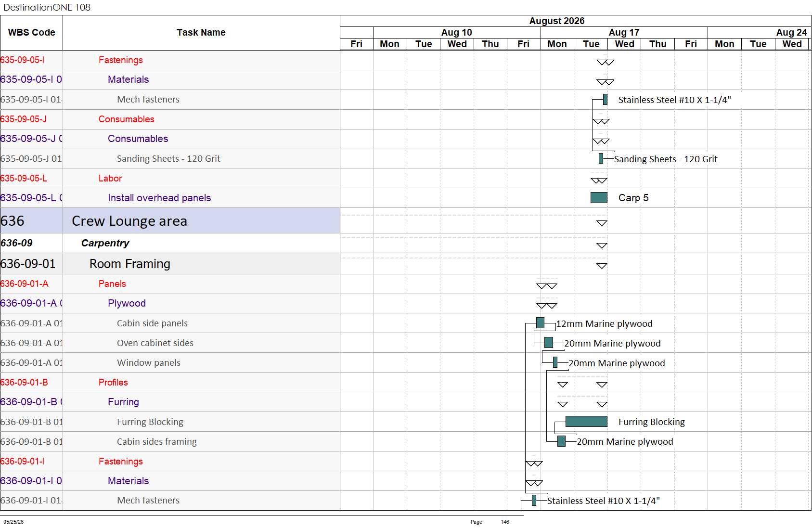Select the Room Framing task name
The width and height of the screenshot is (812, 528).
[130, 264]
